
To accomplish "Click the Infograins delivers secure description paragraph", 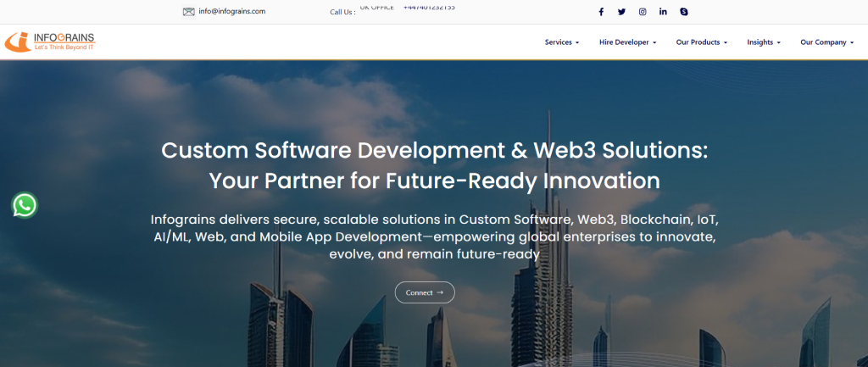I will coord(434,236).
